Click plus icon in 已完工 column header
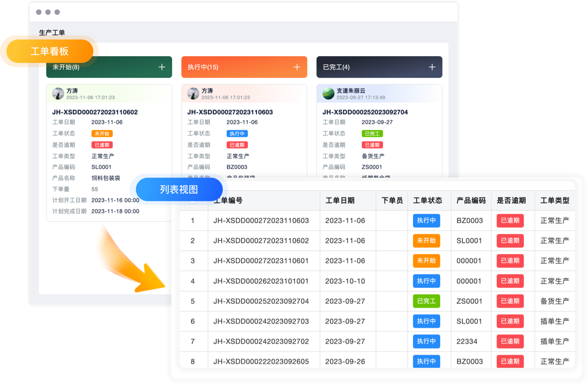The height and width of the screenshot is (385, 588). point(432,67)
